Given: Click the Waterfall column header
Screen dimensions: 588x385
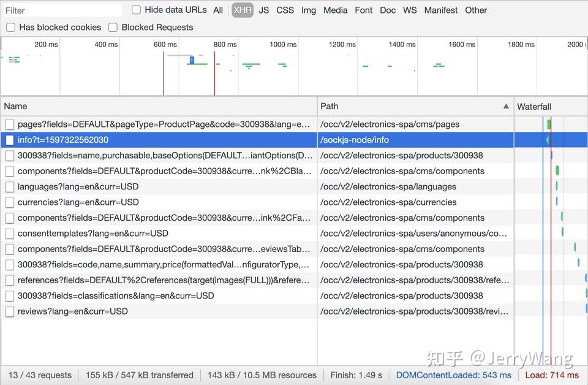Looking at the screenshot, I should (551, 107).
